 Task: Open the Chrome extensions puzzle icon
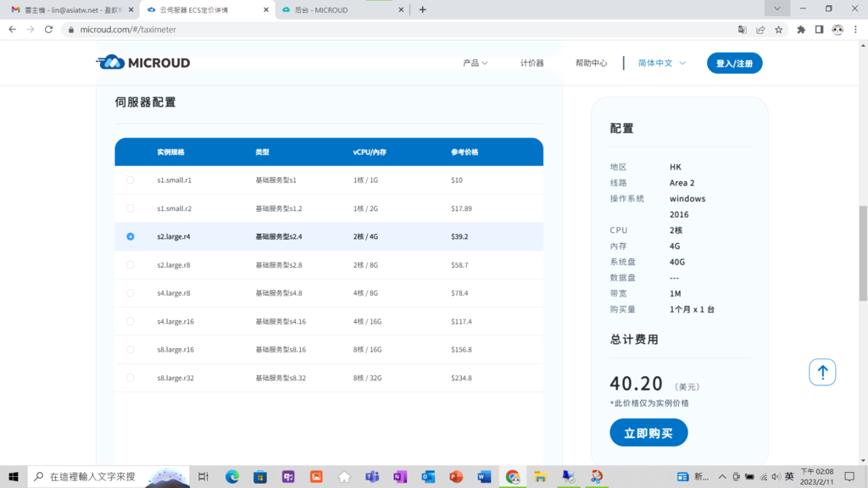[801, 29]
